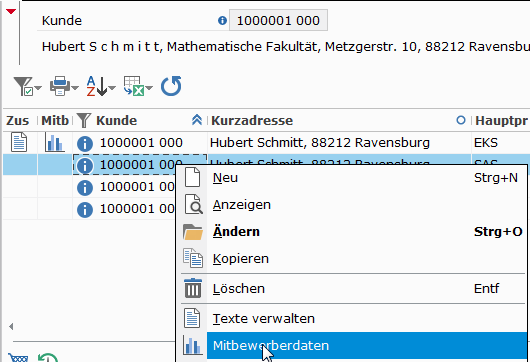The image size is (530, 362).
Task: Click the info icon beside Kunde field
Action: pyautogui.click(x=222, y=21)
